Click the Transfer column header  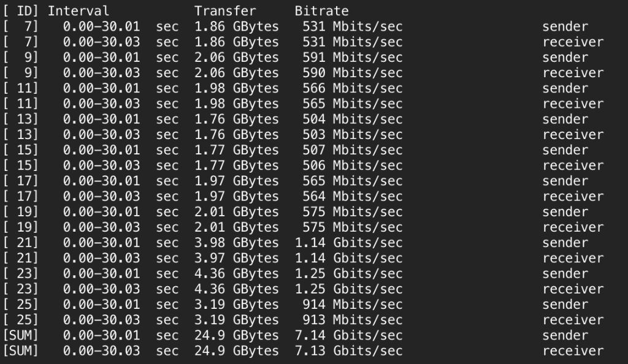tap(225, 11)
